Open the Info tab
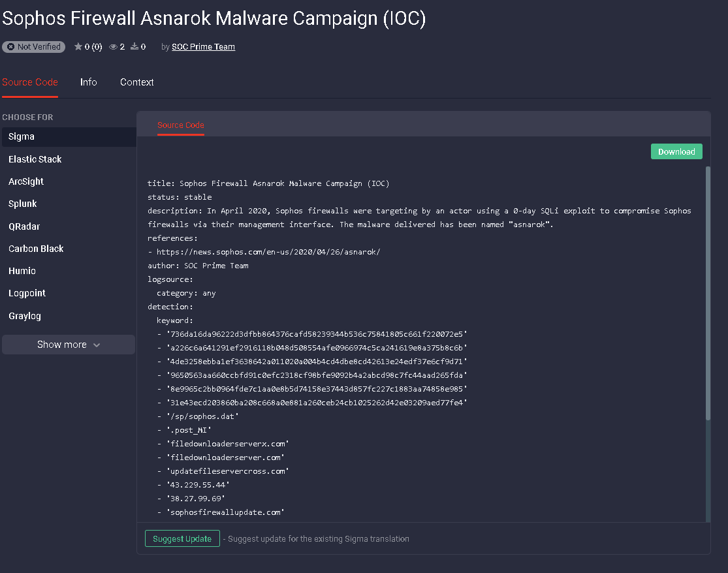This screenshot has width=728, height=573. (89, 82)
